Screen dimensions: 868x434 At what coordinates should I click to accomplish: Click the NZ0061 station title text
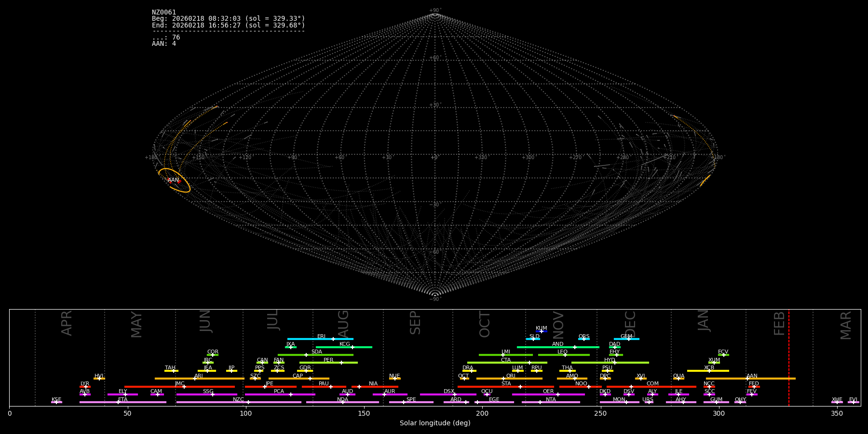pos(164,13)
